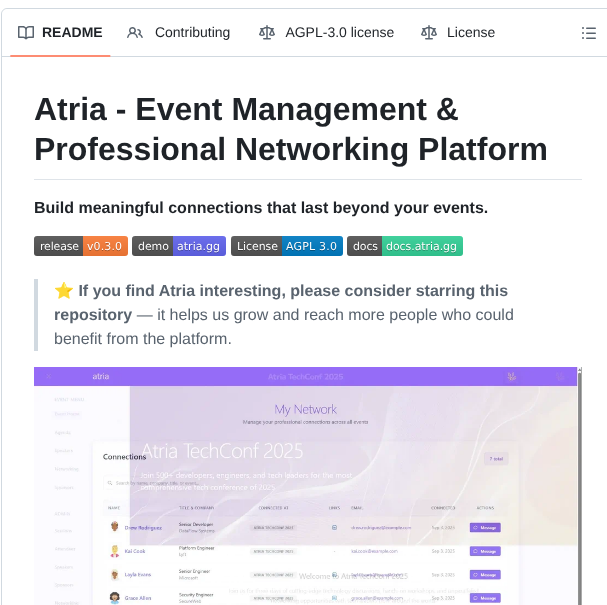Open the Atria TechConf screenshot image
This screenshot has width=607, height=605.
pos(308,485)
